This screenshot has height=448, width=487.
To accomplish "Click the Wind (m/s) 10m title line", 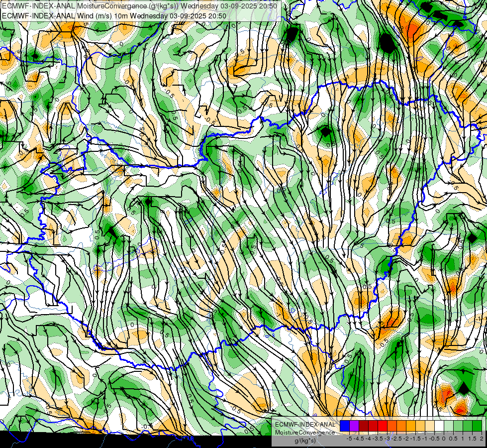I will [114, 16].
